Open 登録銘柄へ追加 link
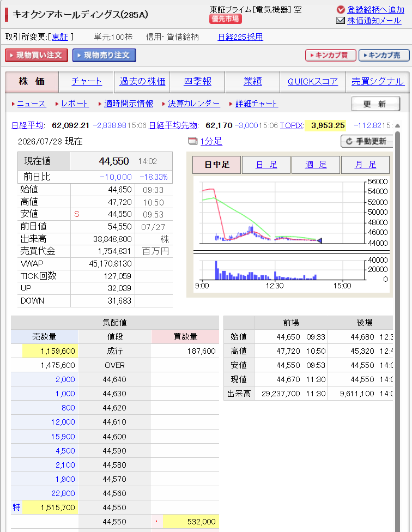This screenshot has height=532, width=412. click(375, 10)
